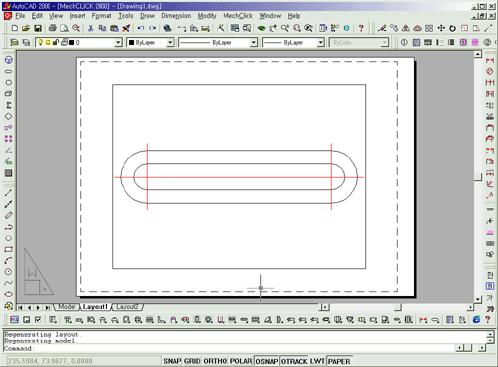Toggle SNAP mode in status bar
The height and width of the screenshot is (367, 498).
pos(172,361)
